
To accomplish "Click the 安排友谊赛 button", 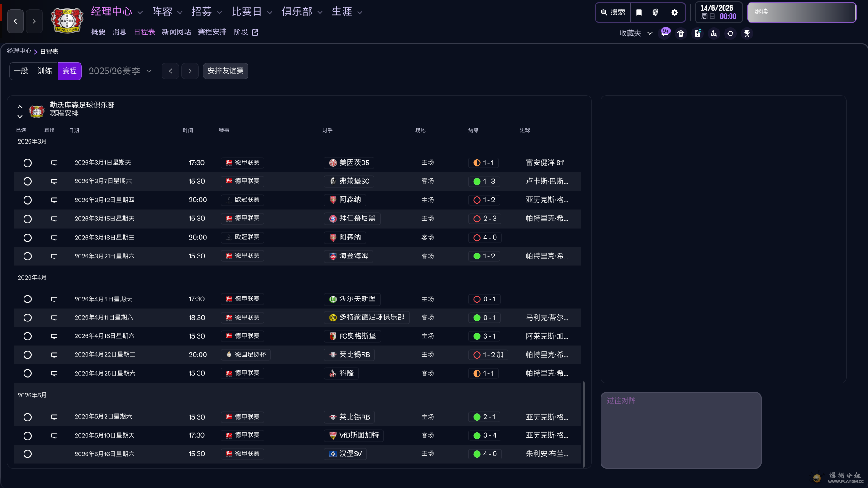I will [x=225, y=71].
